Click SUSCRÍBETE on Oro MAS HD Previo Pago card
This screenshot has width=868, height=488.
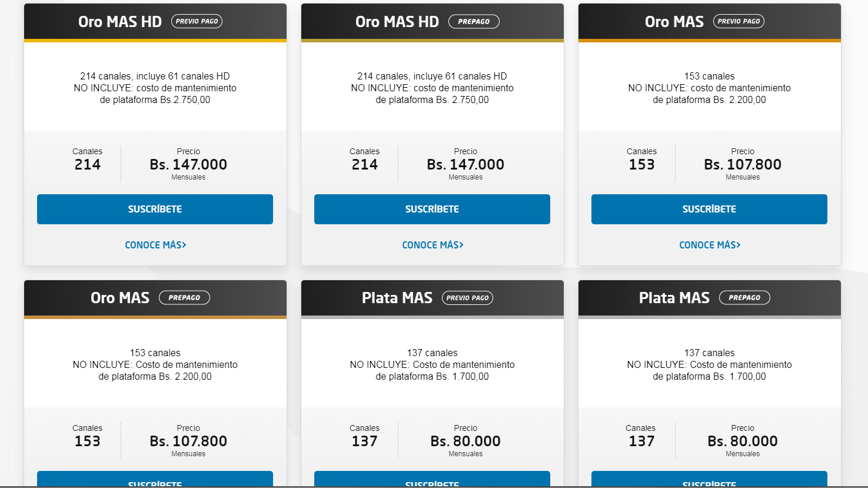(155, 209)
